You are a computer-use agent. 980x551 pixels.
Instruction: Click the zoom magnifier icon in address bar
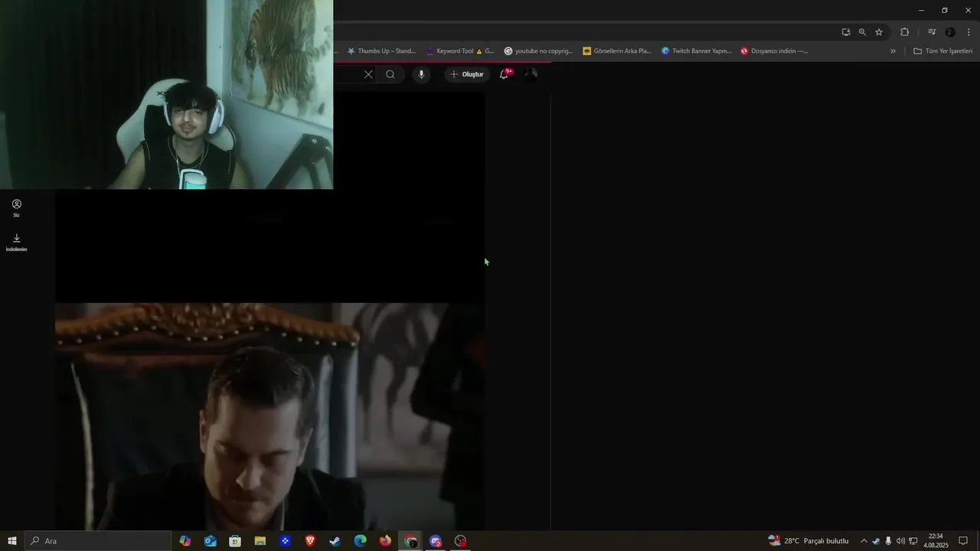(x=862, y=32)
